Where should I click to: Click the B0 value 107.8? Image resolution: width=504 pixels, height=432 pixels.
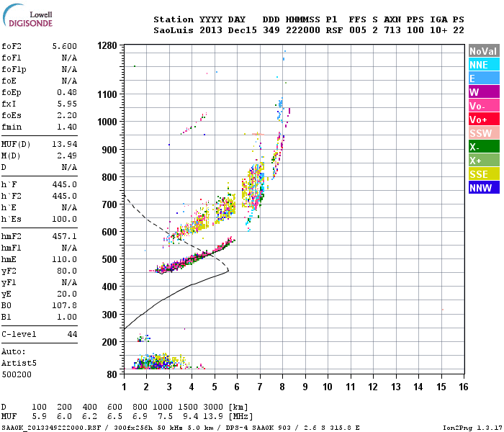click(x=65, y=305)
